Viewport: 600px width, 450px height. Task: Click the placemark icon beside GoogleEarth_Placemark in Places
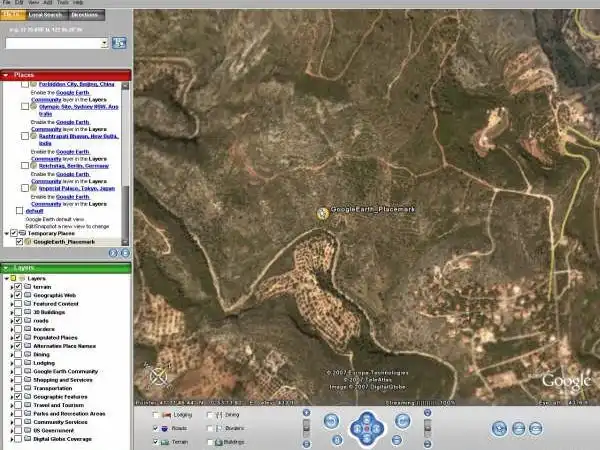coord(28,242)
